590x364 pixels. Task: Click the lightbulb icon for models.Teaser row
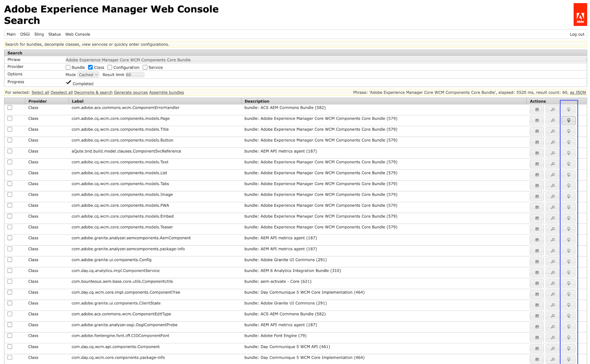click(568, 229)
